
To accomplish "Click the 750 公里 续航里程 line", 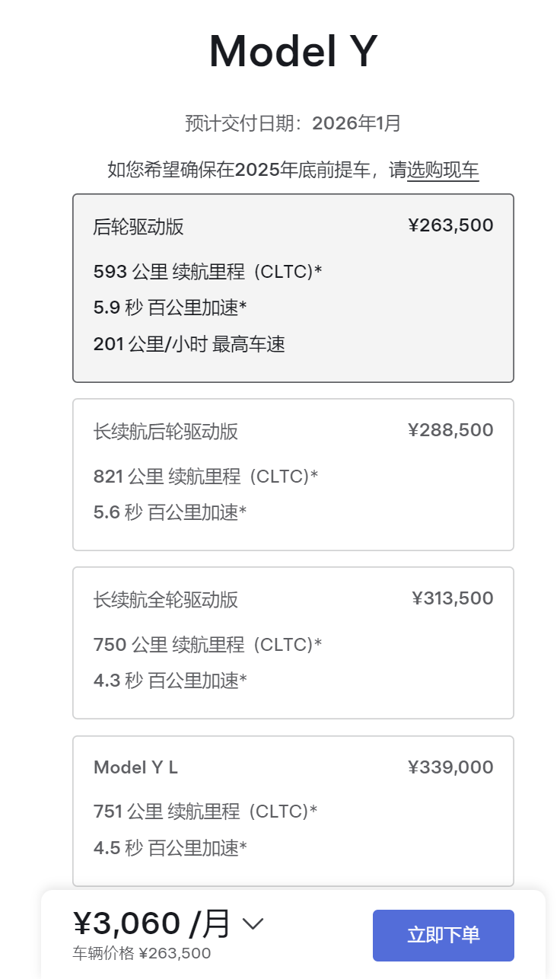I will tap(207, 645).
